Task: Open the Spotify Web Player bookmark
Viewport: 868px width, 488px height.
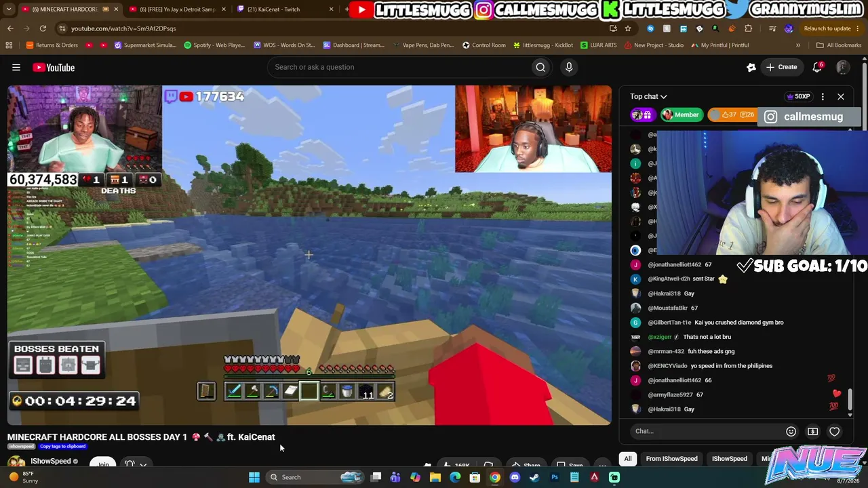Action: click(x=214, y=45)
